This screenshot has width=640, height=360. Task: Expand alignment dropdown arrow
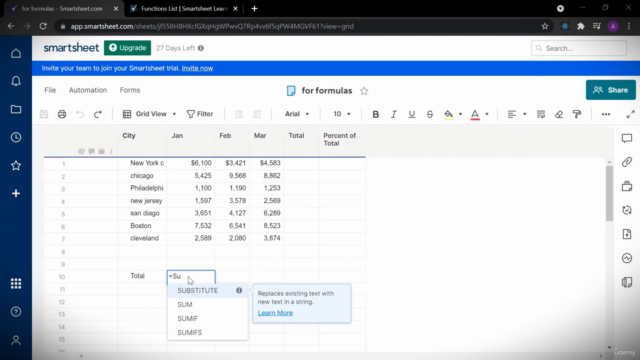(524, 114)
